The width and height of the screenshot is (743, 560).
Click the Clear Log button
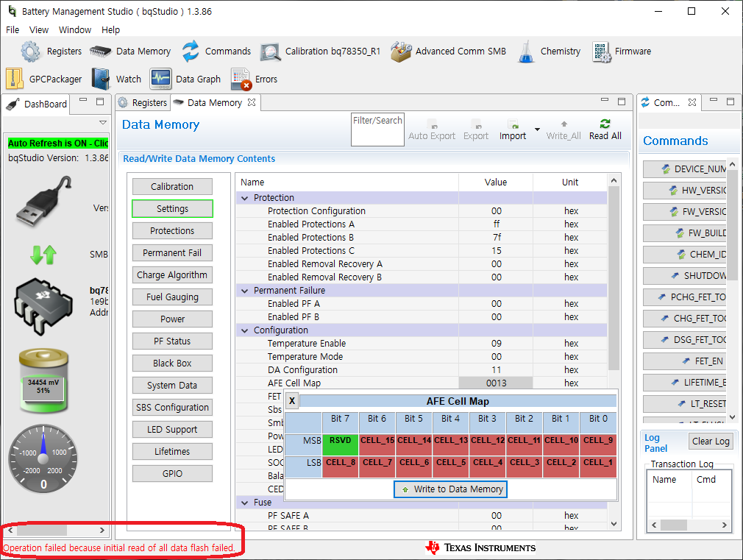(x=711, y=442)
